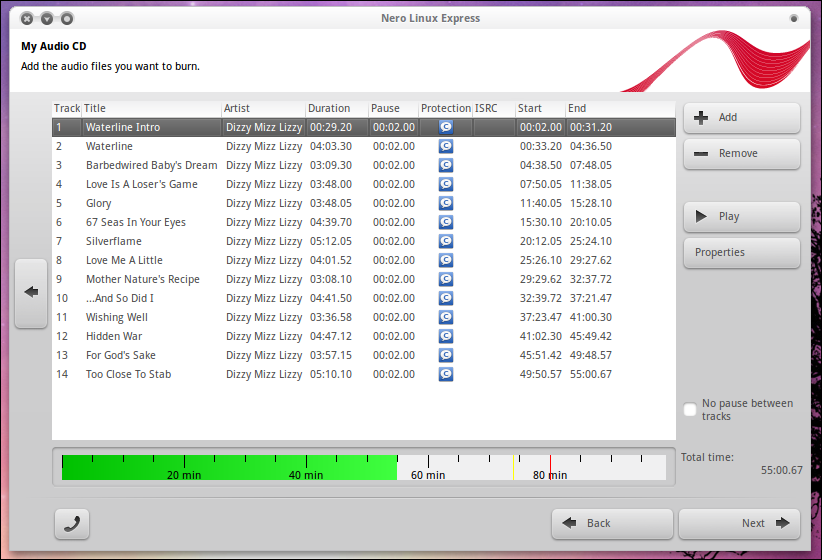Click protection icon for For God's Sake
The height and width of the screenshot is (560, 822).
point(446,355)
